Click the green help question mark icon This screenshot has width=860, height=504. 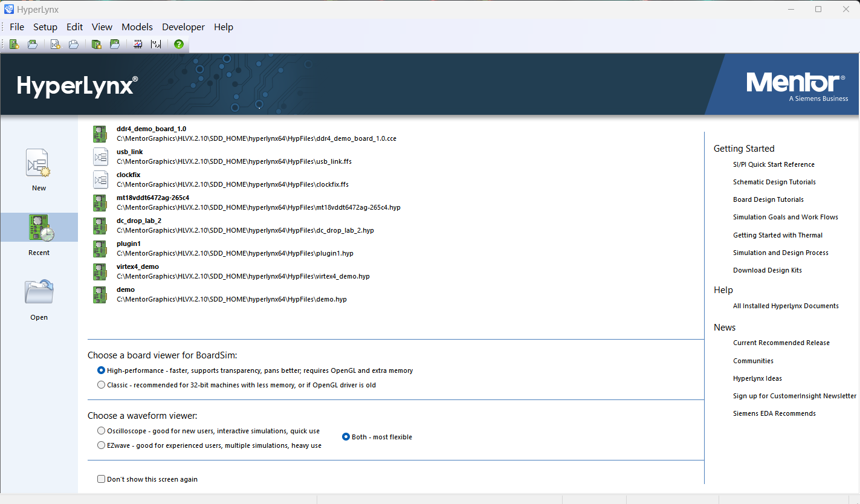pos(179,44)
